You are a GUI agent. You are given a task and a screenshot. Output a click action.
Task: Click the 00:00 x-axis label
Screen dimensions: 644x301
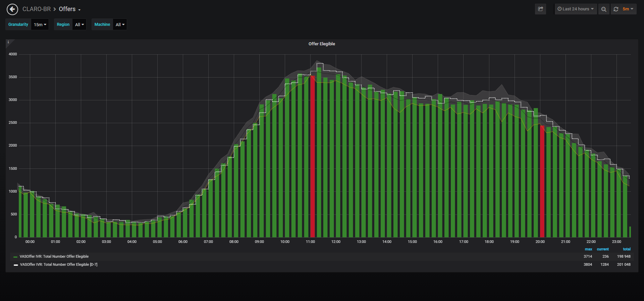tap(30, 242)
